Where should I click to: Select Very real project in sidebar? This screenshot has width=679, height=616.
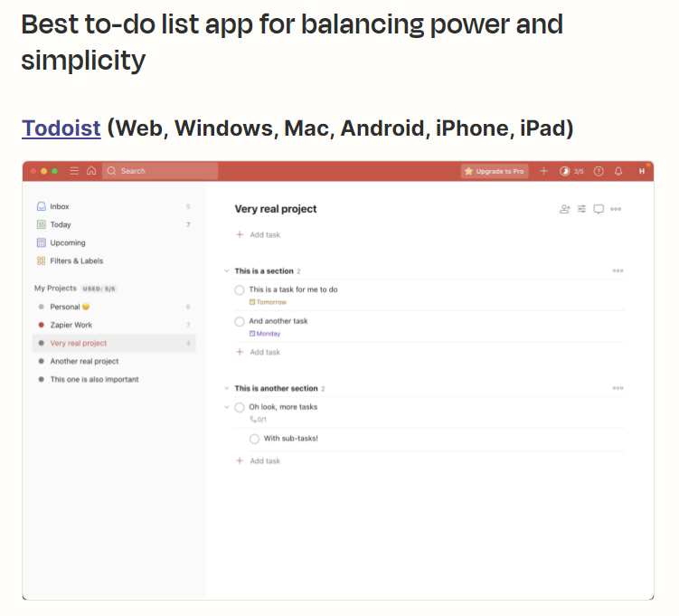click(114, 343)
